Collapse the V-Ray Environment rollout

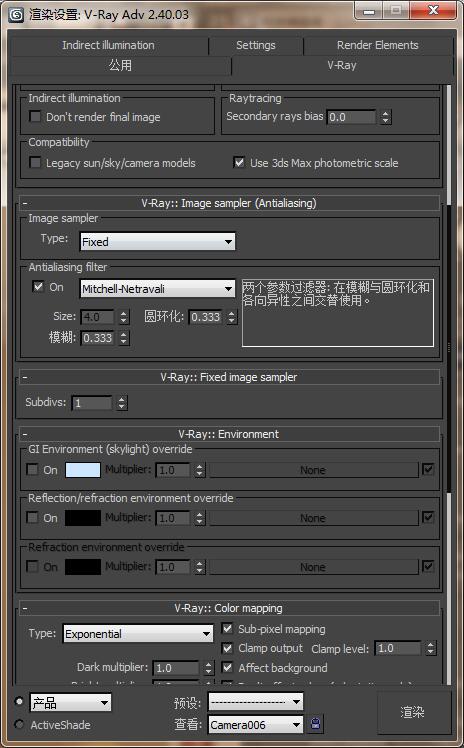click(x=229, y=434)
